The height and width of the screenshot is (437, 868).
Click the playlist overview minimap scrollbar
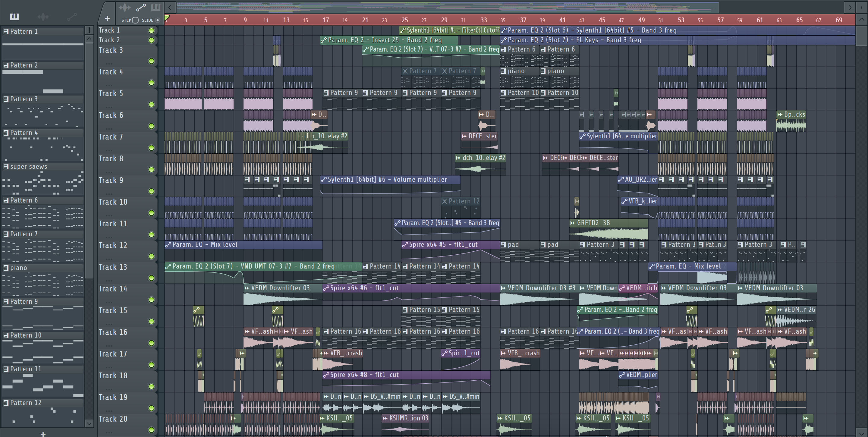tap(448, 7)
